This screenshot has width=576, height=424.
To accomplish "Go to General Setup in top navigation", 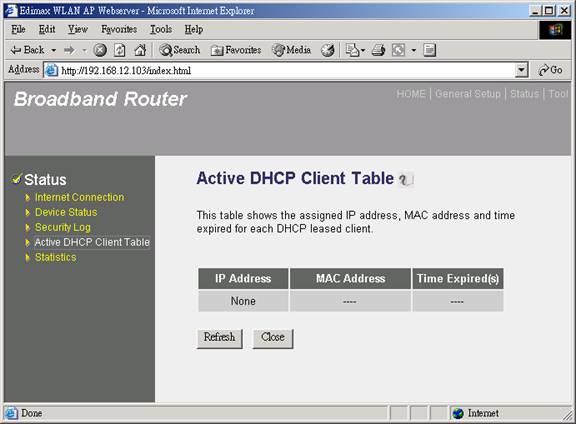I will click(468, 94).
